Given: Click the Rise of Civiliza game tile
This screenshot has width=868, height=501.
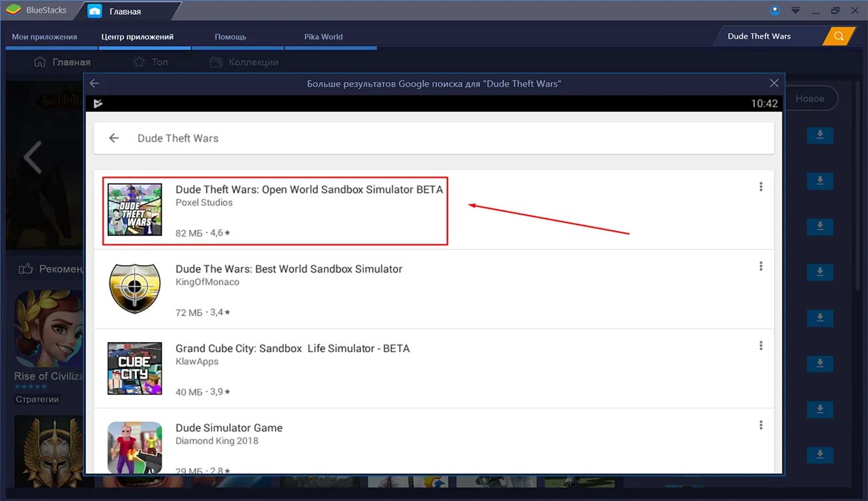Looking at the screenshot, I should pyautogui.click(x=48, y=347).
